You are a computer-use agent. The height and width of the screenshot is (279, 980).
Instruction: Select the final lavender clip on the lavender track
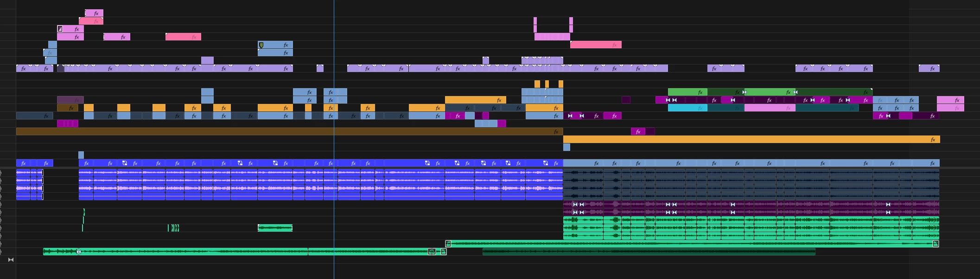coord(929,69)
